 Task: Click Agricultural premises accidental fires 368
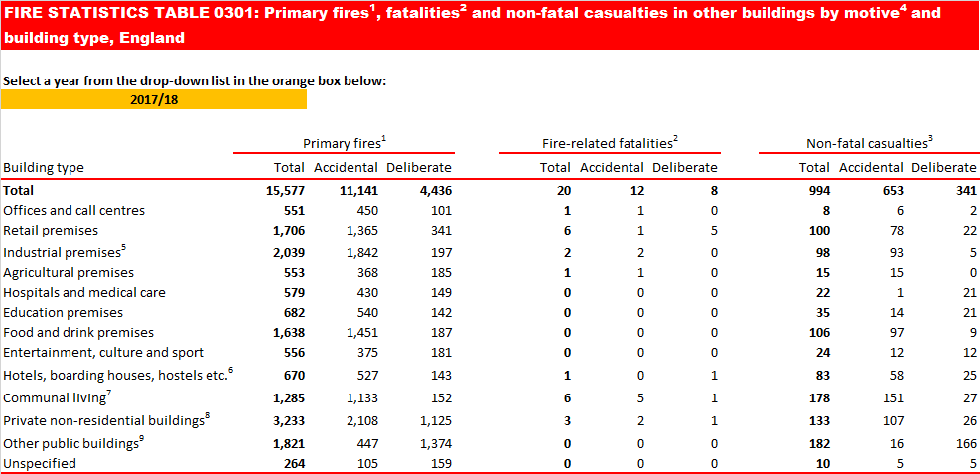[x=367, y=272]
